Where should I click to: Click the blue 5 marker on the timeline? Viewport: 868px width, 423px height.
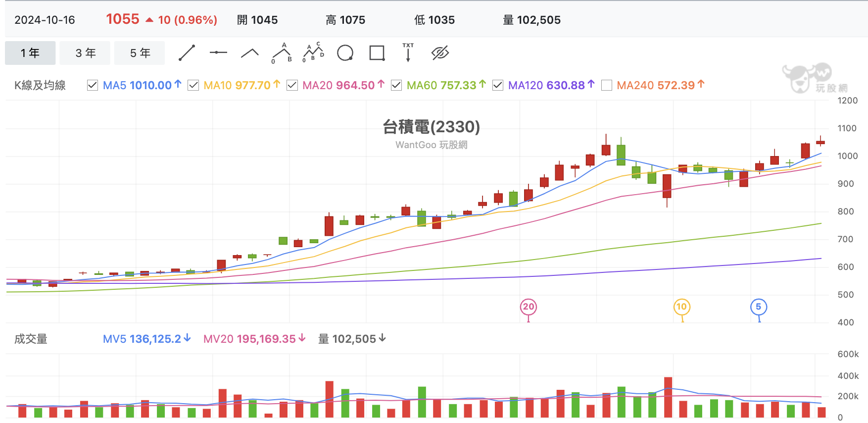pyautogui.click(x=759, y=307)
